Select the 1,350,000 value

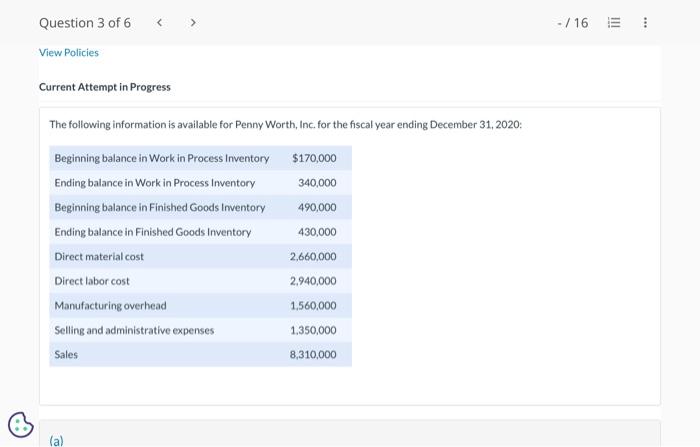pos(313,330)
